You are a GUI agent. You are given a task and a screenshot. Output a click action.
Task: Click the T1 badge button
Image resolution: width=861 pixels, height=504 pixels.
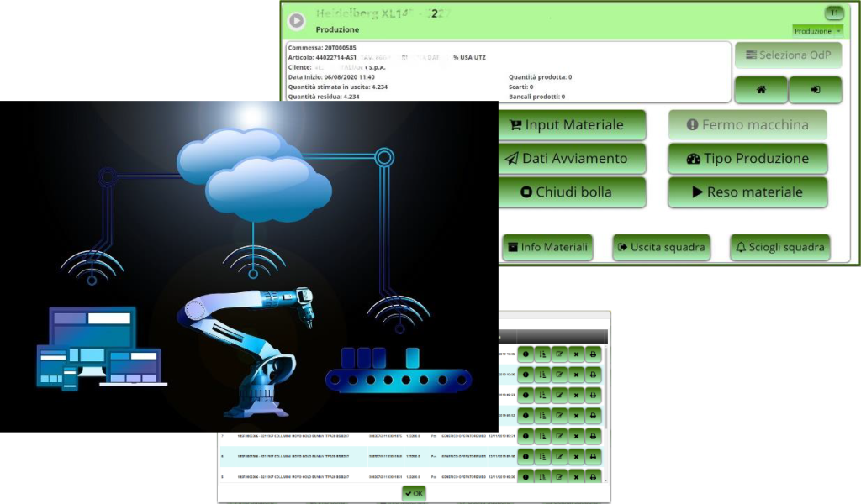click(x=834, y=13)
